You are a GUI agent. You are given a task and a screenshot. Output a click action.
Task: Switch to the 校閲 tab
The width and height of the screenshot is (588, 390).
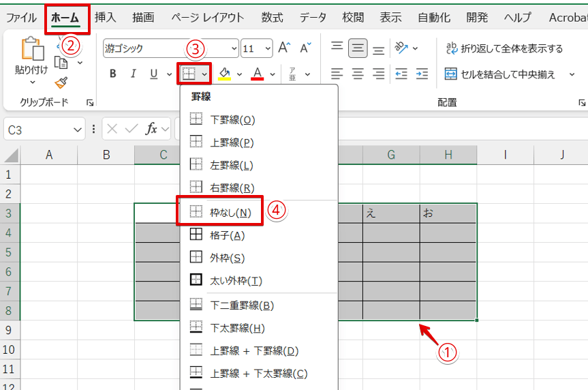[353, 17]
